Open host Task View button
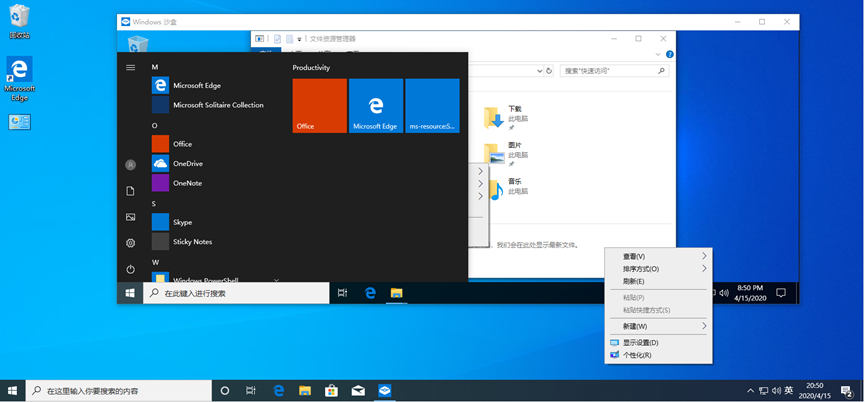This screenshot has height=402, width=865. [x=250, y=391]
